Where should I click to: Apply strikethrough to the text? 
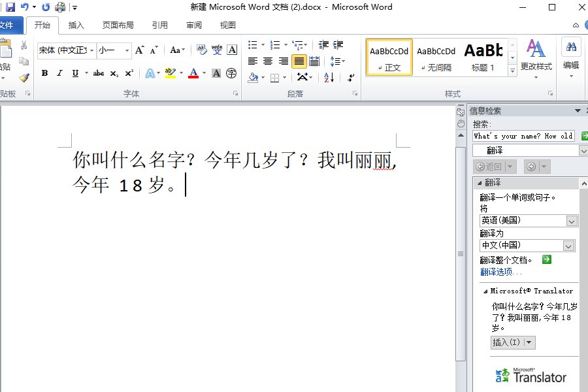(x=97, y=73)
